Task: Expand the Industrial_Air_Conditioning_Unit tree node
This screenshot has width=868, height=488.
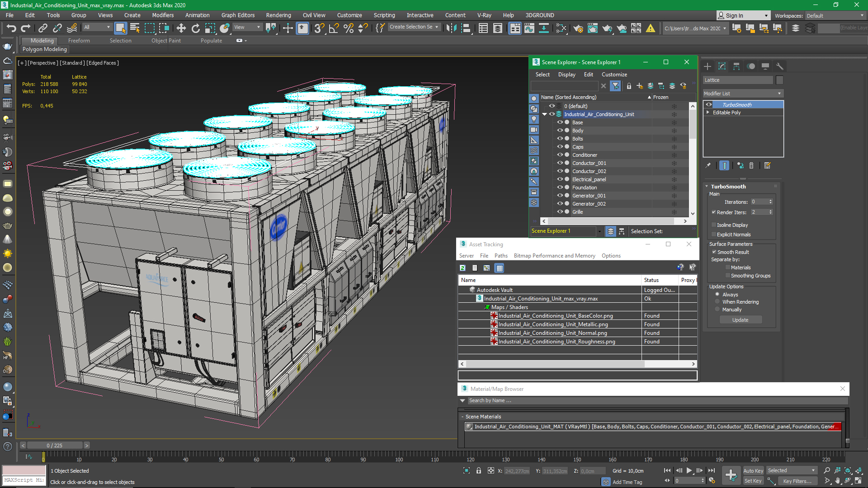Action: pos(546,114)
